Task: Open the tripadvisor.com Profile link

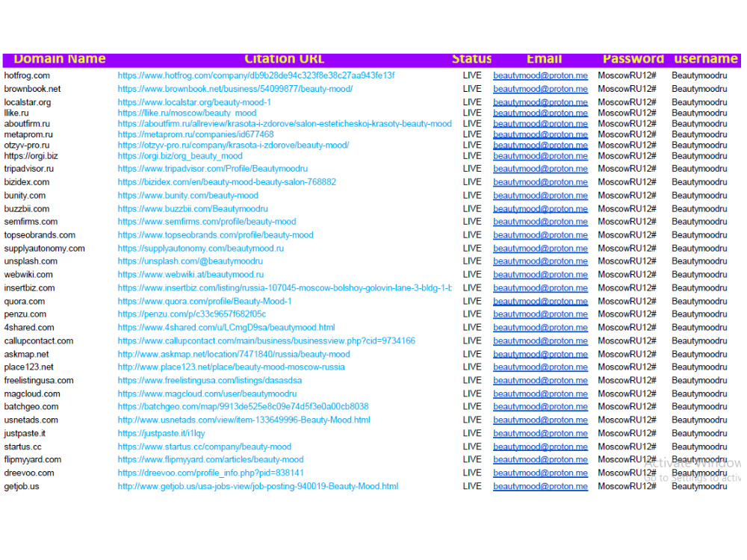Action: [x=212, y=169]
